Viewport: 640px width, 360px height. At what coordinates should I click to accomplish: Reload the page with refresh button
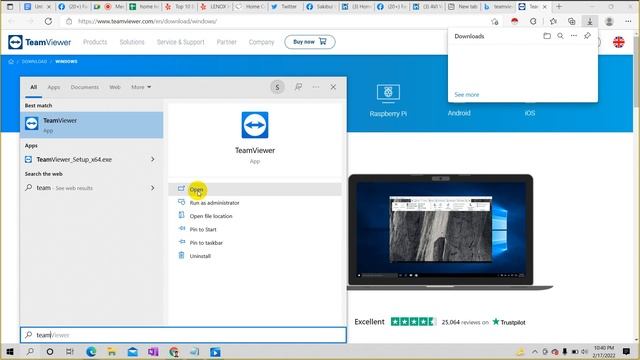click(48, 21)
